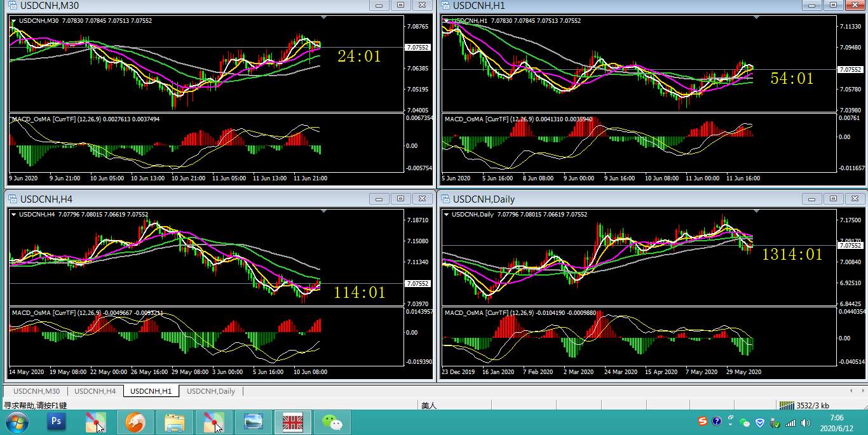The height and width of the screenshot is (435, 868).
Task: Open the USDCNH,Daily tab
Action: tap(211, 391)
